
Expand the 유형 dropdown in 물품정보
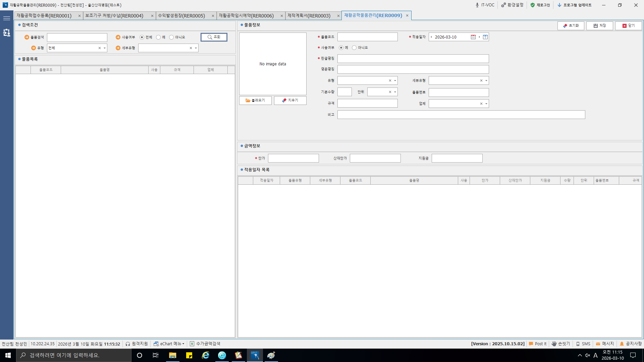tap(395, 80)
